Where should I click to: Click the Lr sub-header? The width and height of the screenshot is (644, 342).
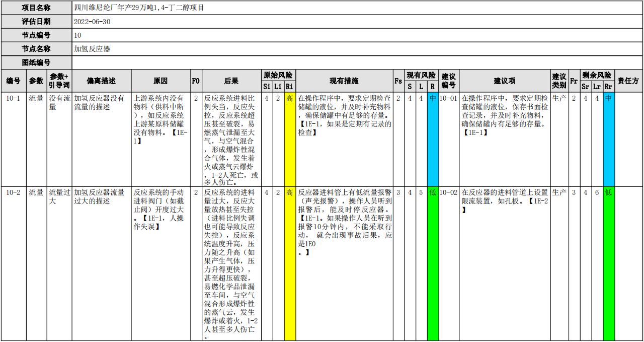click(x=597, y=87)
